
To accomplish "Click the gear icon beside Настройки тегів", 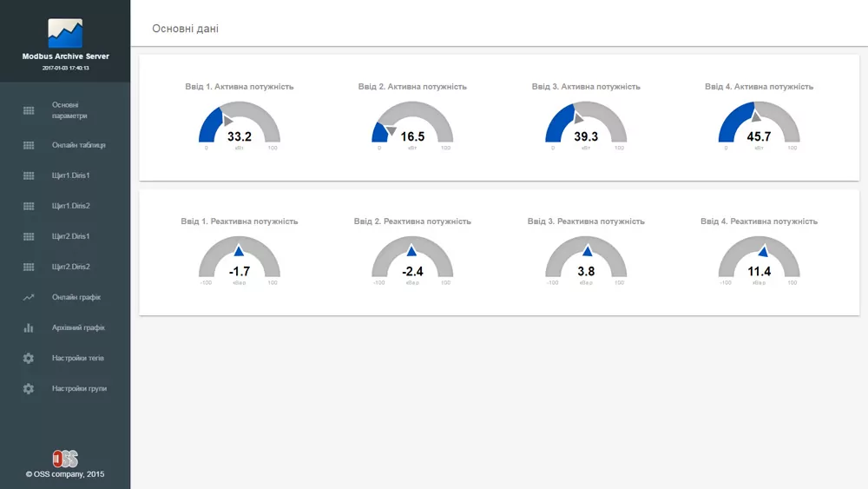I will tap(29, 359).
